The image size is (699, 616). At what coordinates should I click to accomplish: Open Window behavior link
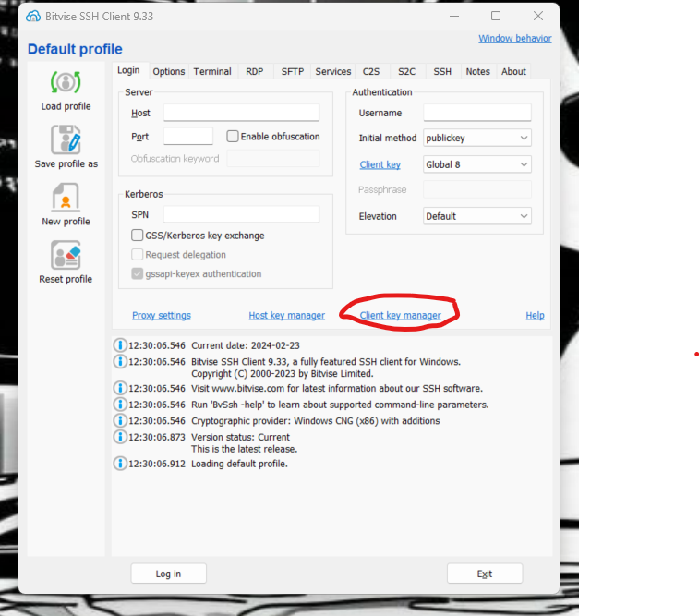click(x=515, y=39)
